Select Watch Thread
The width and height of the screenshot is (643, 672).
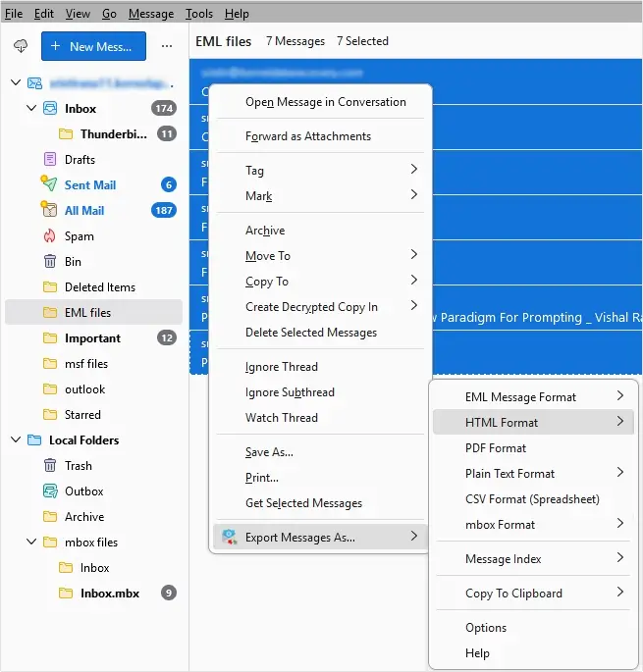tap(320, 418)
